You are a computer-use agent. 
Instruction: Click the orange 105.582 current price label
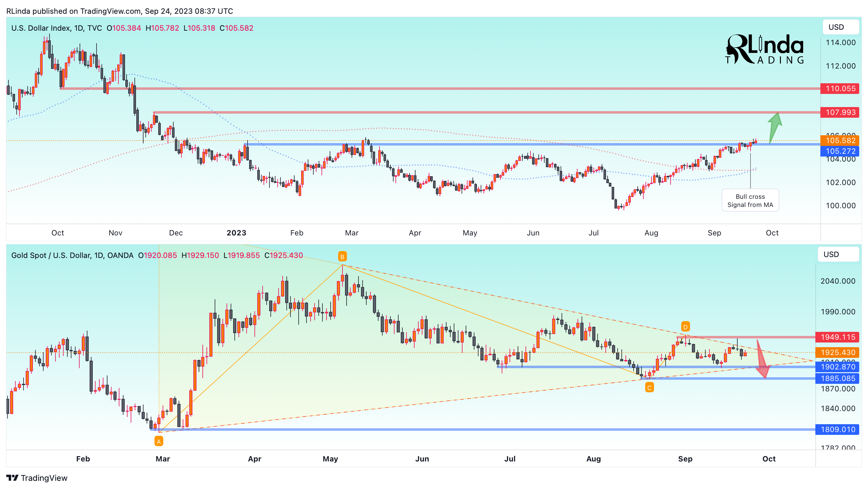click(x=840, y=140)
